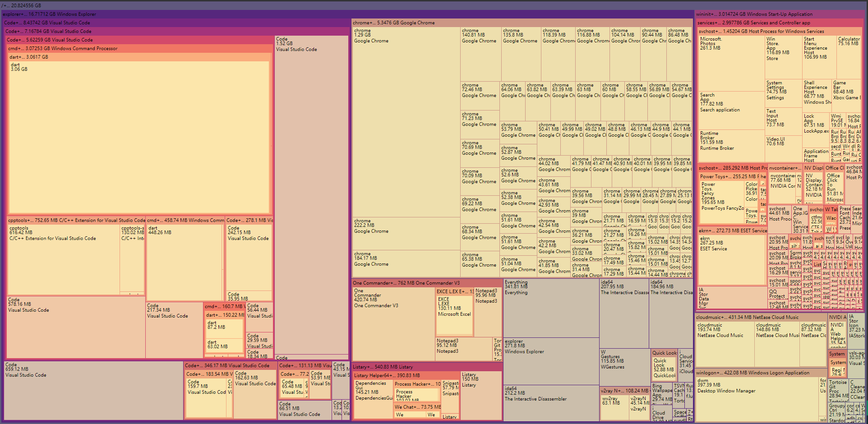The image size is (868, 424).
Task: Select the Code 217.34 MB Visual Studio Code block
Action: 174,330
